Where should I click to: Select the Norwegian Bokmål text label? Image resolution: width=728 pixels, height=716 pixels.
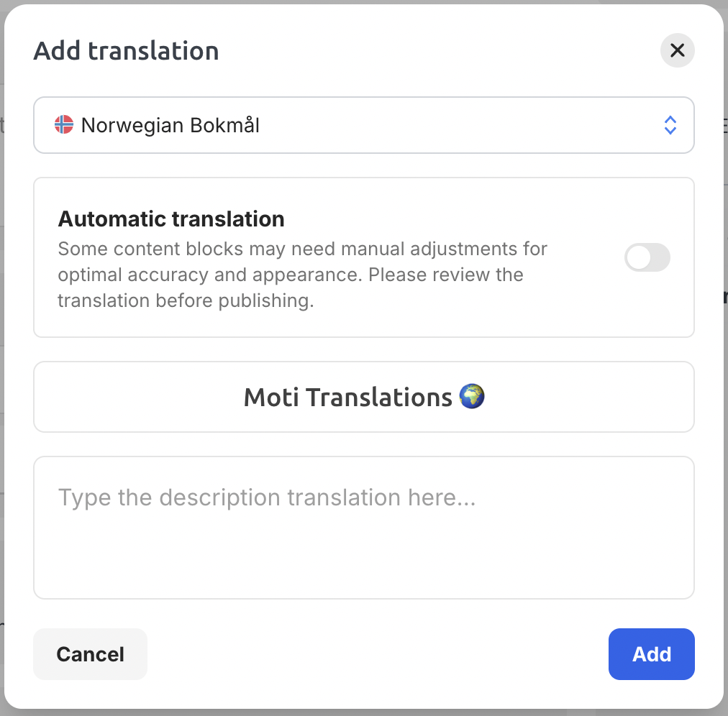pos(170,125)
